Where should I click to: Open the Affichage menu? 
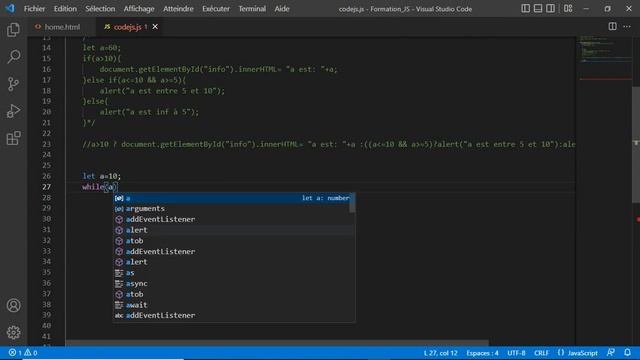(139, 9)
